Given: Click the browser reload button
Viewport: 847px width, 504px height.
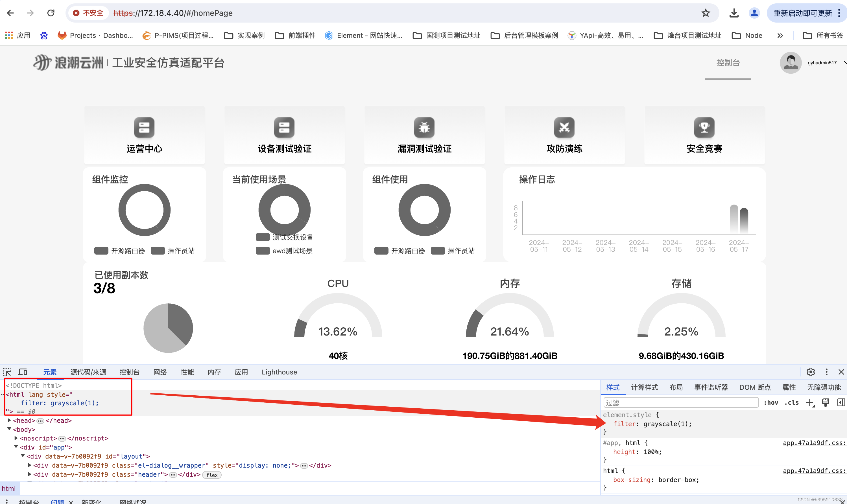Looking at the screenshot, I should 51,13.
